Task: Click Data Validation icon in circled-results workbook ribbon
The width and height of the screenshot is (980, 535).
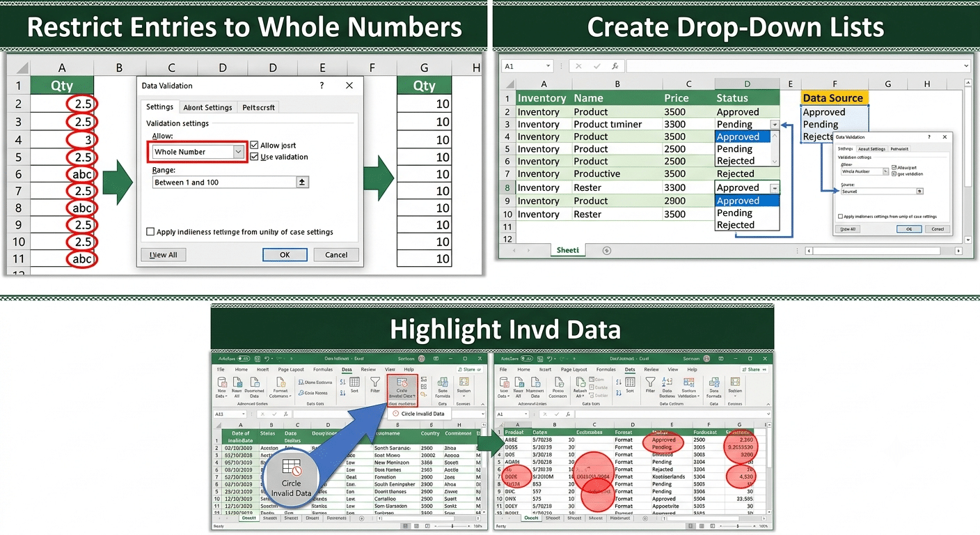Action: coord(688,382)
